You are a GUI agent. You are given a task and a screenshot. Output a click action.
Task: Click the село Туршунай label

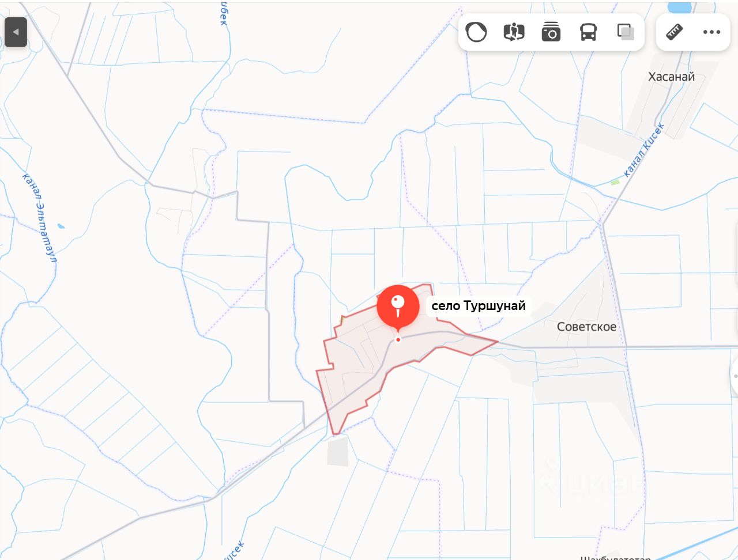(x=479, y=306)
